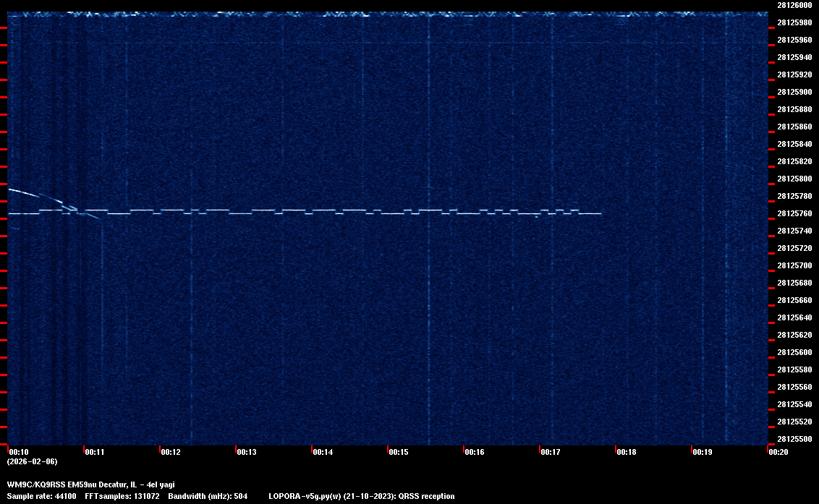The height and width of the screenshot is (504, 819).
Task: Click the 00:10 time marker
Action: 18,452
